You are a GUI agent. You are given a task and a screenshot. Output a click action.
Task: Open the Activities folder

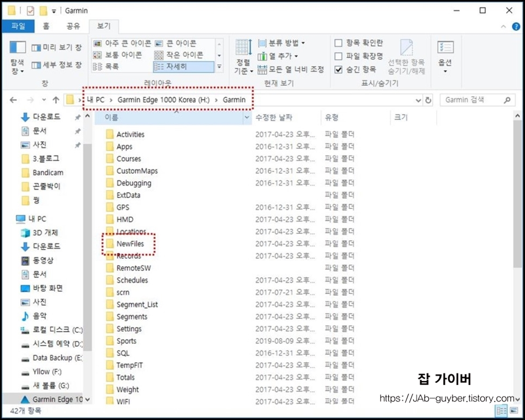pos(130,134)
